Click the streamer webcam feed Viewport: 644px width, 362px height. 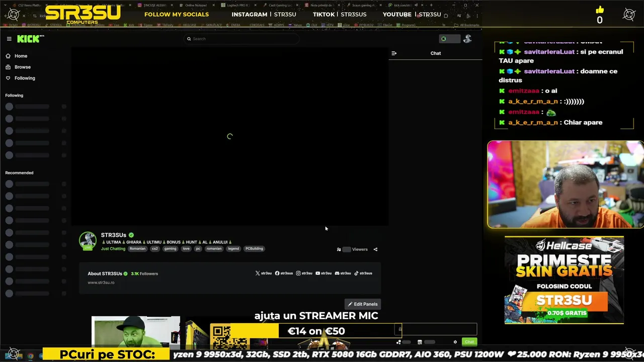point(566,185)
